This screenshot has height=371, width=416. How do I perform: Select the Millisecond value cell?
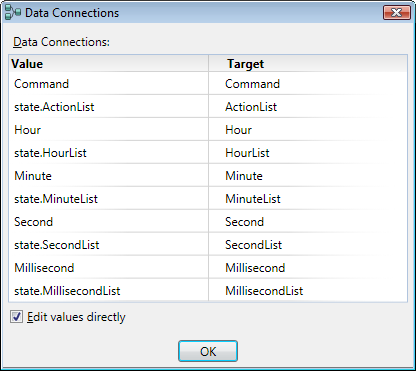(109, 268)
